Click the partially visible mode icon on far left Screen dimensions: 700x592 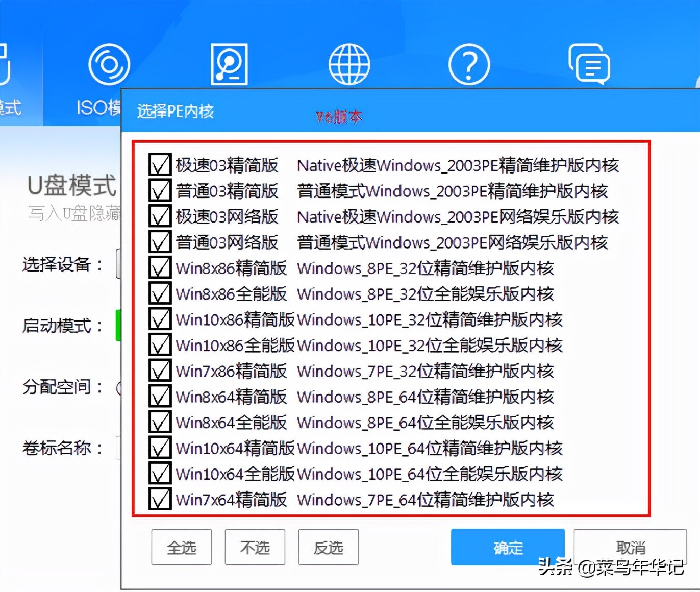5,63
